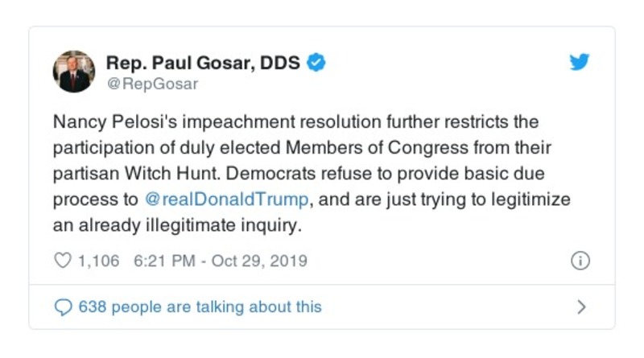Click "638 people are talking about this"

200,307
